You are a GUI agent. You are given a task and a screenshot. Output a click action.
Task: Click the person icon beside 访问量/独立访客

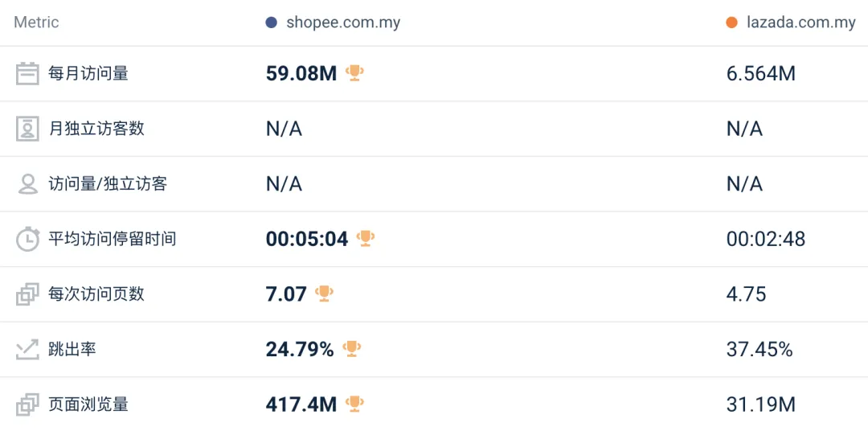point(28,184)
